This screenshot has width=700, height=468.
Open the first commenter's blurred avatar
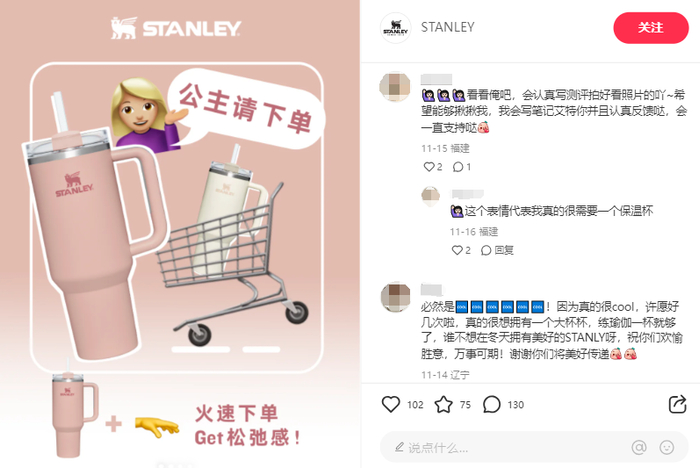(395, 86)
